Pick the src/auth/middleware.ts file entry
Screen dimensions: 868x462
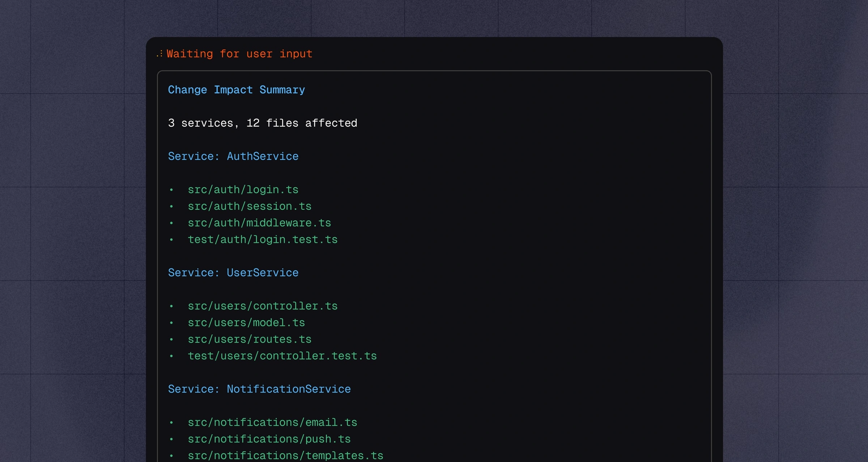[259, 223]
